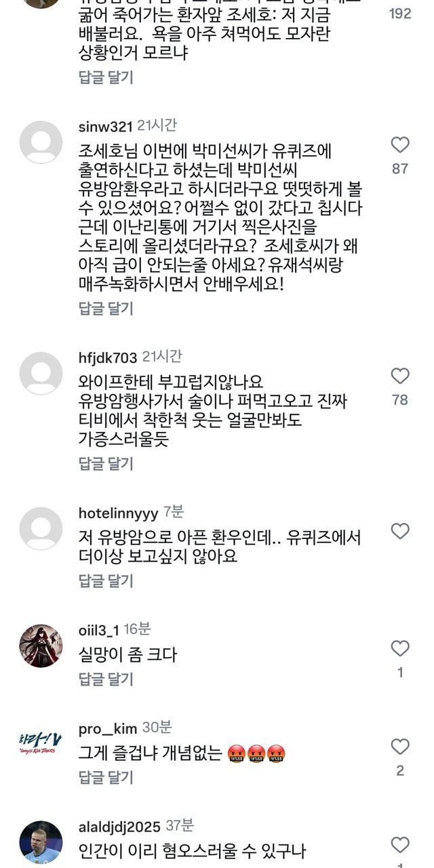The image size is (434, 868).
Task: Reply to hotelinnyyy's comment
Action: 106,580
